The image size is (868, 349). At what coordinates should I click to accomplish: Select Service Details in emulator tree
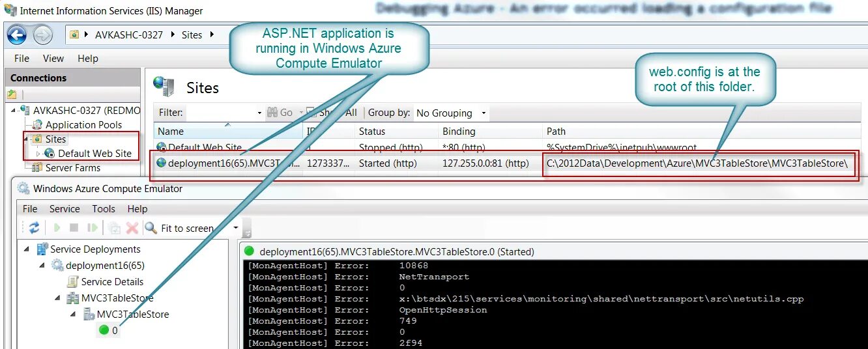[x=112, y=281]
